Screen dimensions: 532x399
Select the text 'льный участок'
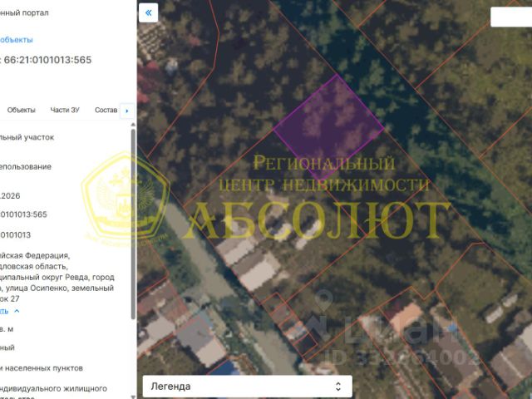click(x=27, y=137)
